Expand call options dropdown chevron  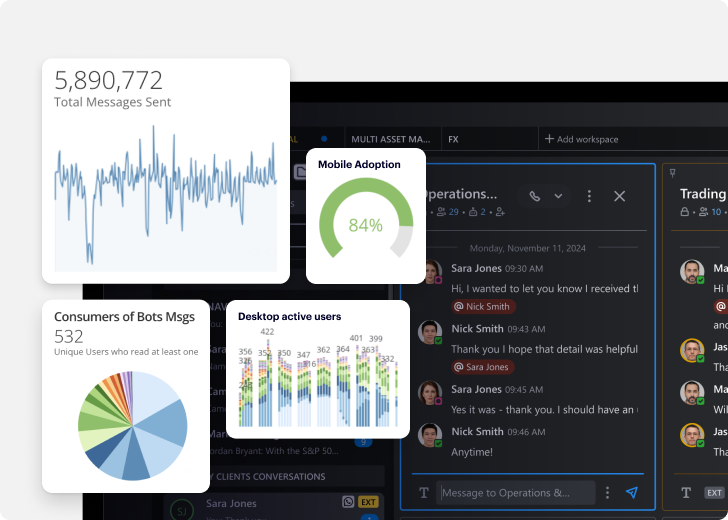coord(559,196)
